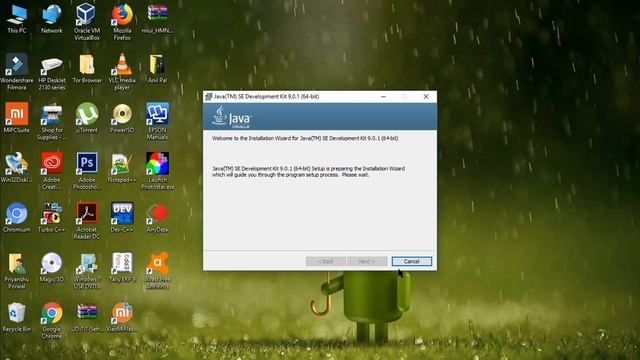Screen dimensions: 640x360
Task: Select the miui_HMN archive file
Action: [x=157, y=18]
